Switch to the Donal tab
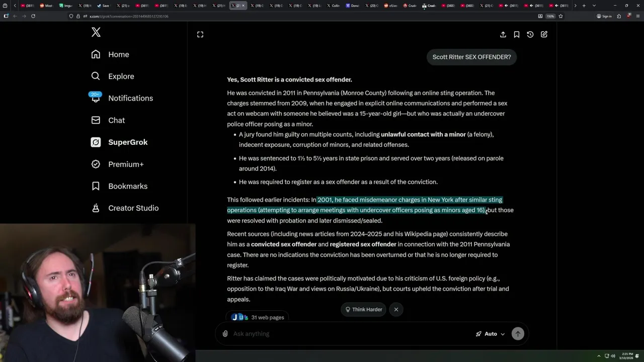The image size is (644, 362). click(352, 6)
